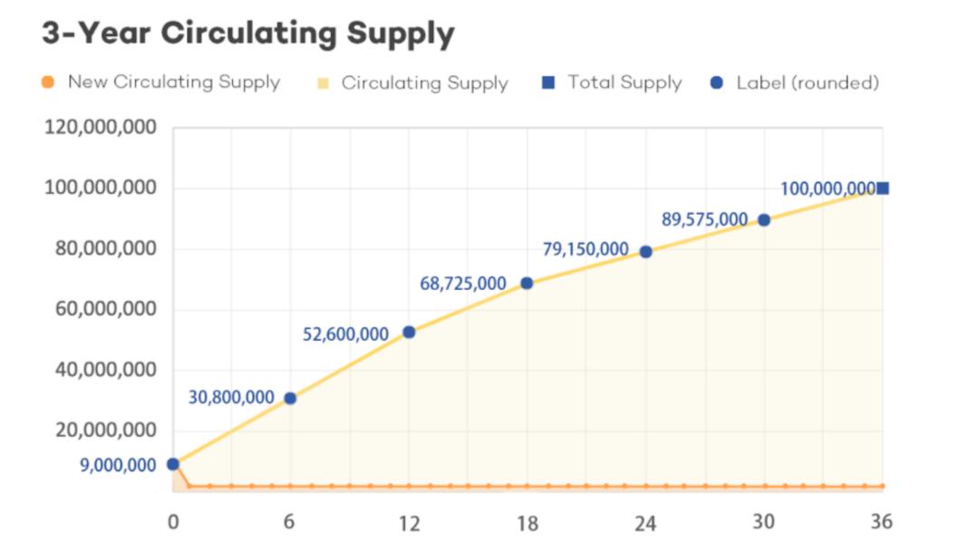Toggle the New Circulating Supply legend item
The image size is (979, 560).
[x=173, y=82]
